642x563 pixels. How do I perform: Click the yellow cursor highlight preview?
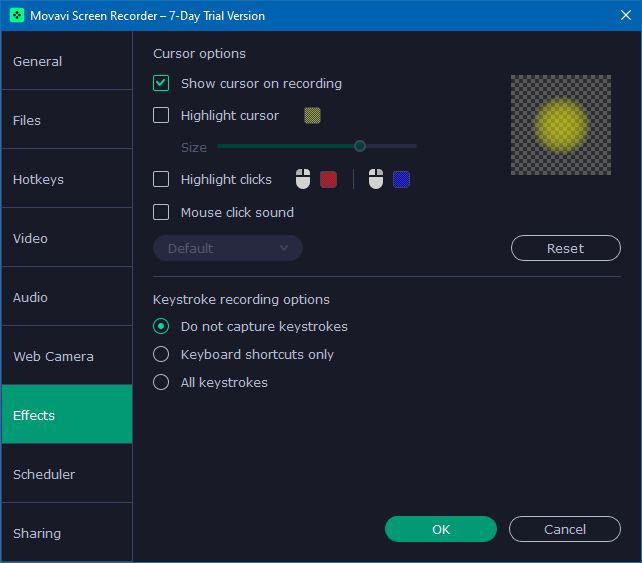pos(561,125)
